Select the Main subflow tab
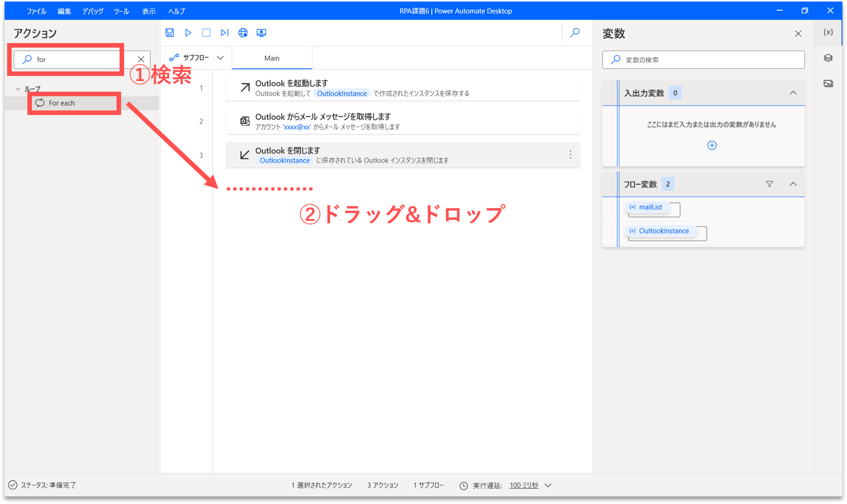 tap(272, 58)
